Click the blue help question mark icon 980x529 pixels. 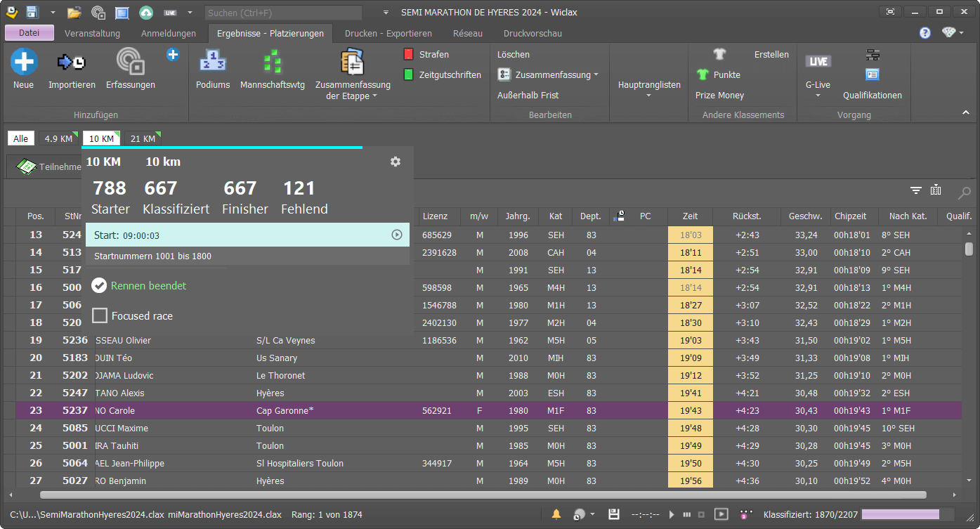pos(925,33)
